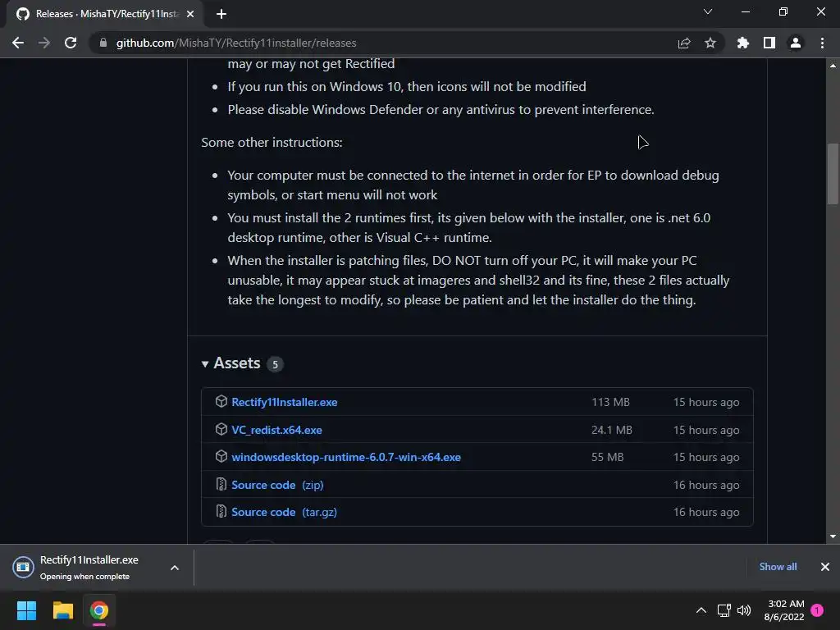Viewport: 840px width, 630px height.
Task: Open download options chevron for Rectify11Installer.exe
Action: tap(175, 568)
